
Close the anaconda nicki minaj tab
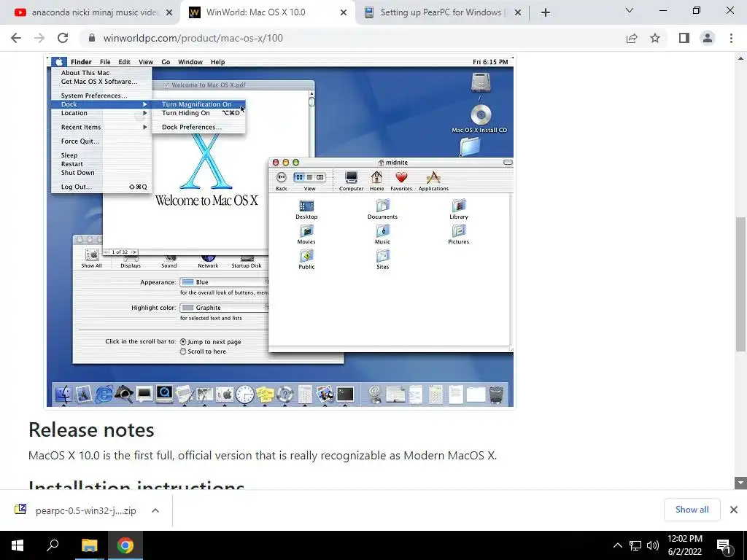click(169, 13)
